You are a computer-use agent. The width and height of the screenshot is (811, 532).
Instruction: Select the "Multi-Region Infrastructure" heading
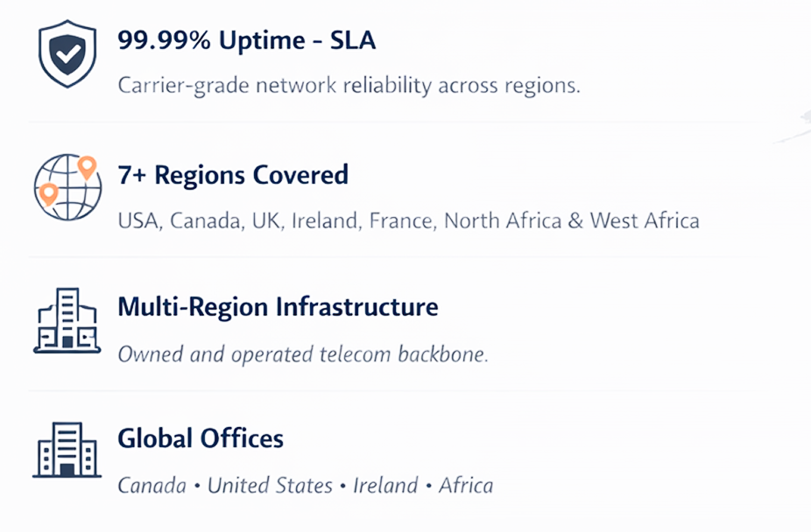[278, 307]
